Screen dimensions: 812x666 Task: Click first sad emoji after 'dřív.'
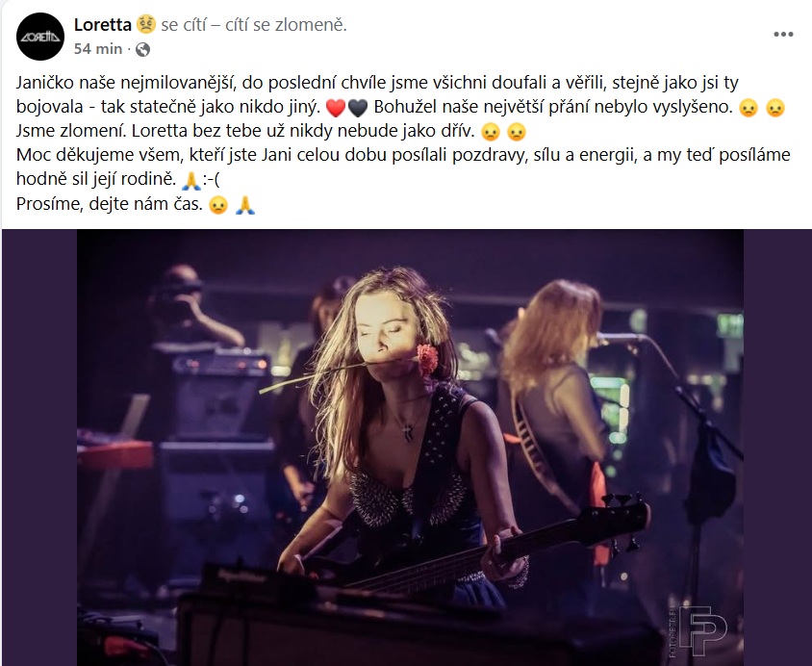tap(490, 132)
